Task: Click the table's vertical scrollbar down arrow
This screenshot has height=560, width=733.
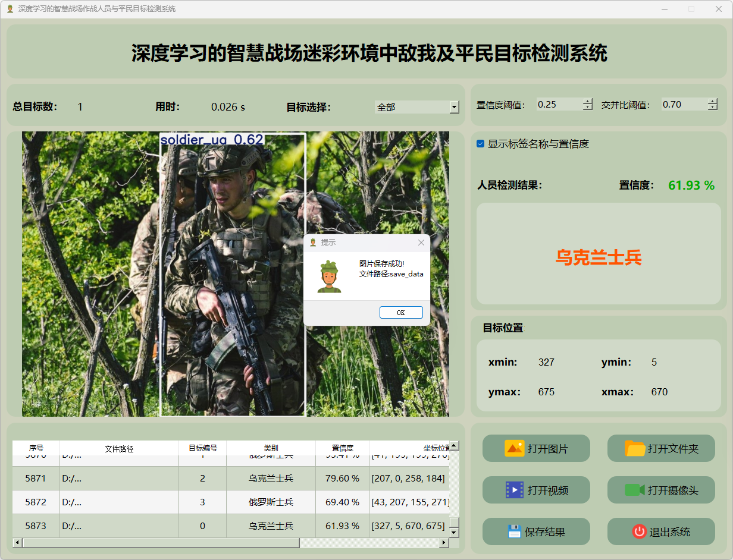Action: 454,533
